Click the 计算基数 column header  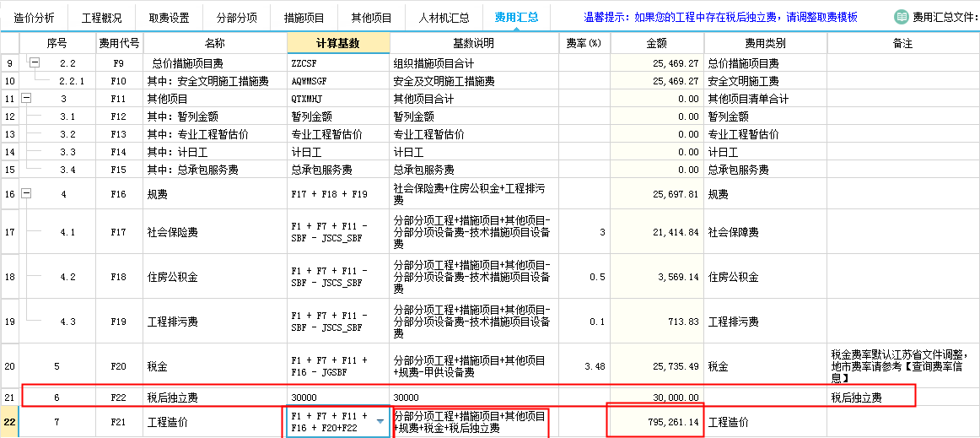click(338, 43)
